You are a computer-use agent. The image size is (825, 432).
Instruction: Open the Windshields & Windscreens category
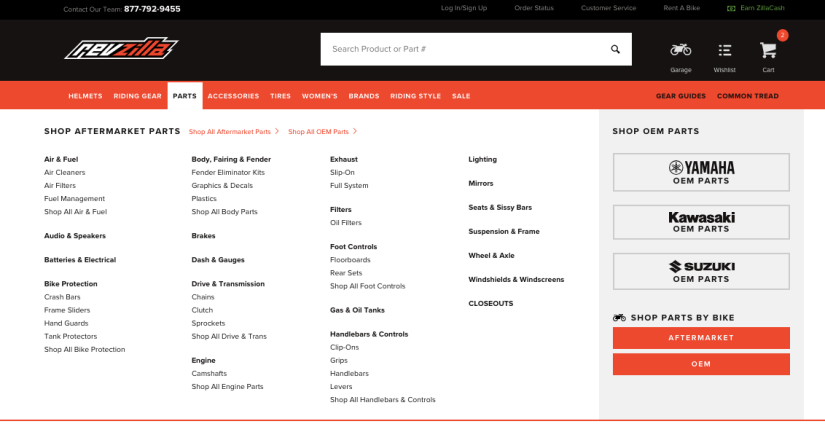(x=516, y=279)
